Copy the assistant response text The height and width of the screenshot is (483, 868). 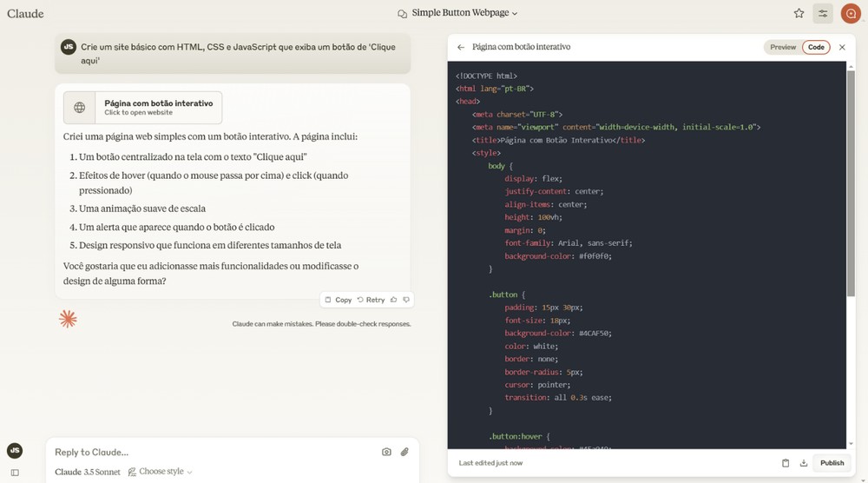pyautogui.click(x=339, y=300)
